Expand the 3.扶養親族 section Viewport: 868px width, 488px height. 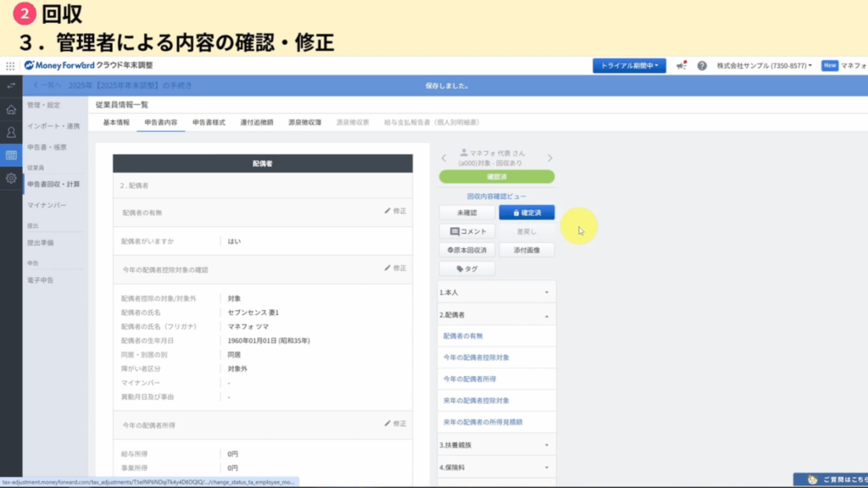[497, 445]
